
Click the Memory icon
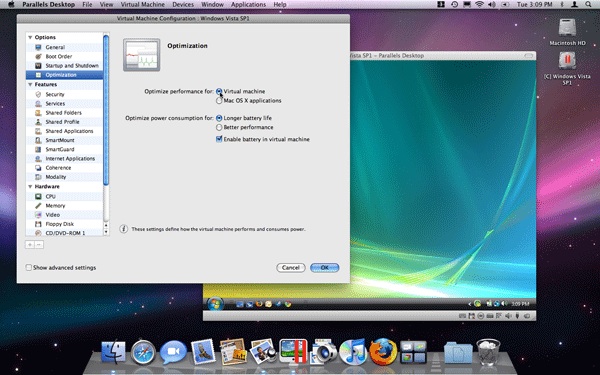38,206
